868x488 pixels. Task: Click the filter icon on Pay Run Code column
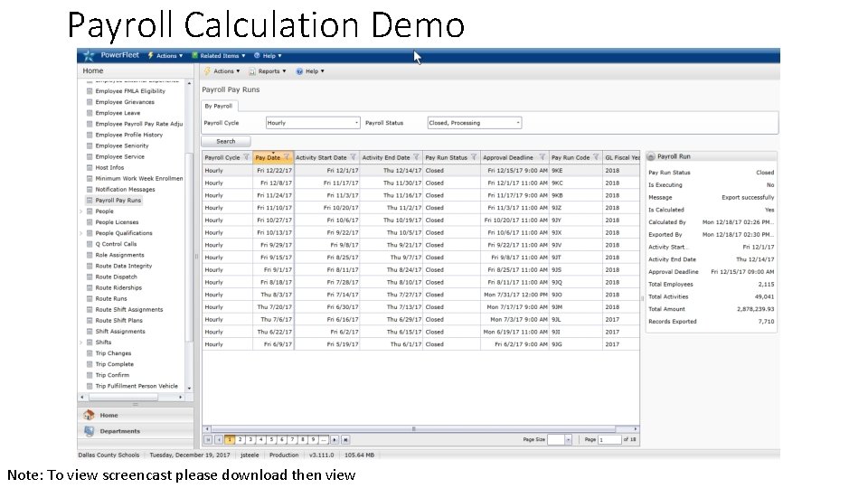pyautogui.click(x=596, y=157)
